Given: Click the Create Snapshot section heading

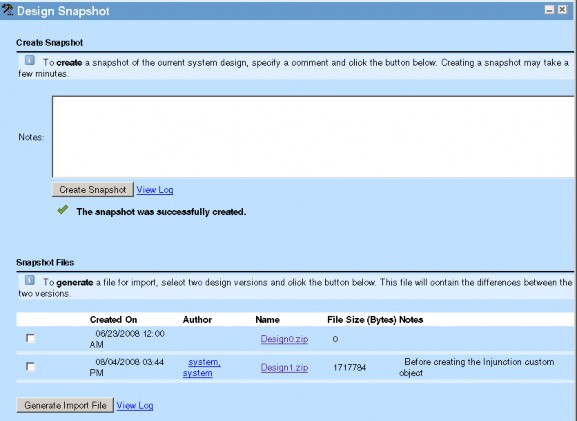Looking at the screenshot, I should [x=49, y=43].
